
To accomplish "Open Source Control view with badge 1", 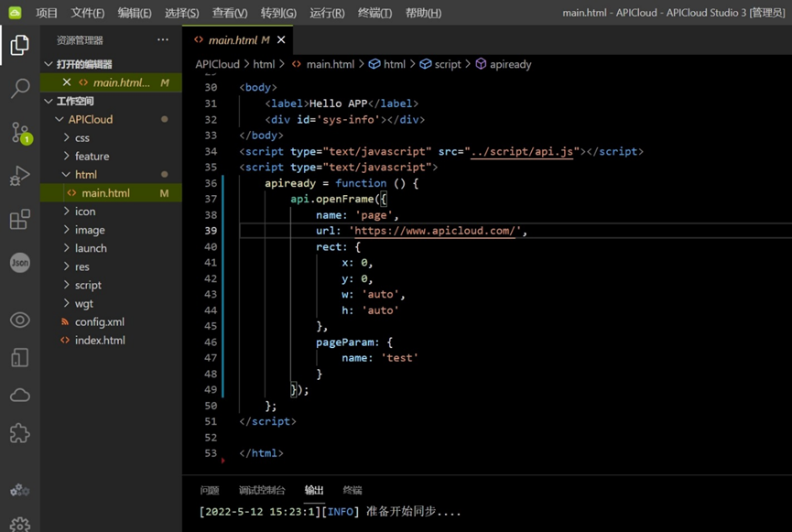I will (21, 133).
